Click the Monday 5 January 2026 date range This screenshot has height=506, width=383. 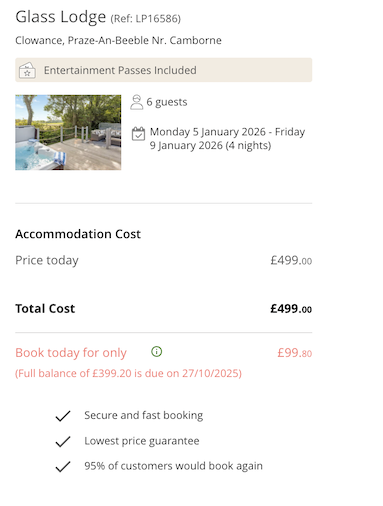(x=227, y=138)
